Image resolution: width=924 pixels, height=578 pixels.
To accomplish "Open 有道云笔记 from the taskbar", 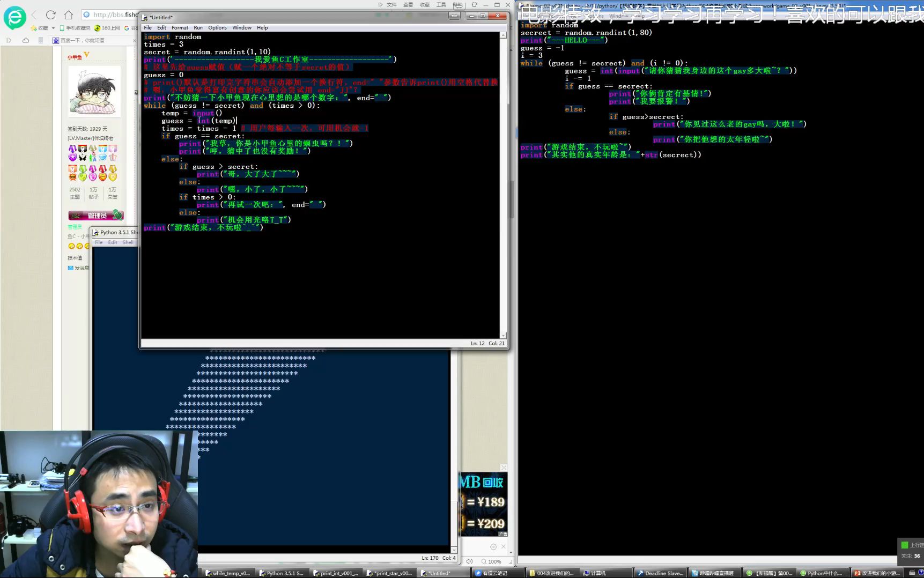I will [494, 573].
